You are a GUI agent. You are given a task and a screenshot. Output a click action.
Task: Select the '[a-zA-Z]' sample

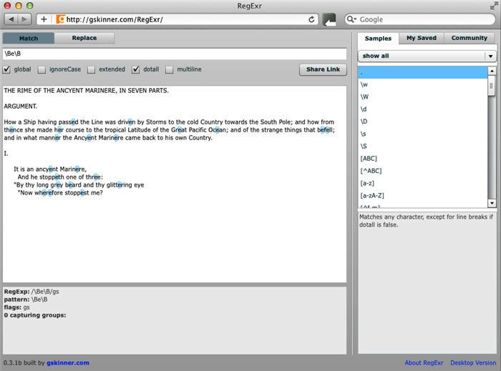point(423,196)
